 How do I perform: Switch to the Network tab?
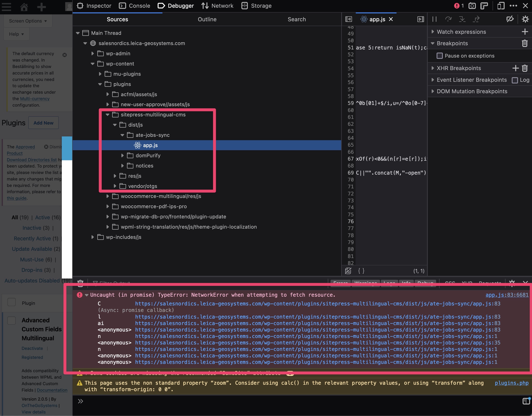pos(217,6)
